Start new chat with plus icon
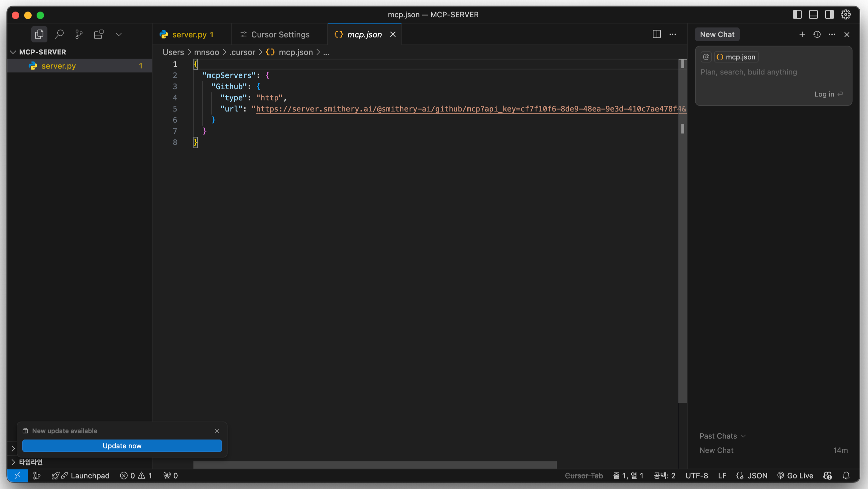The height and width of the screenshot is (489, 868). pyautogui.click(x=802, y=34)
